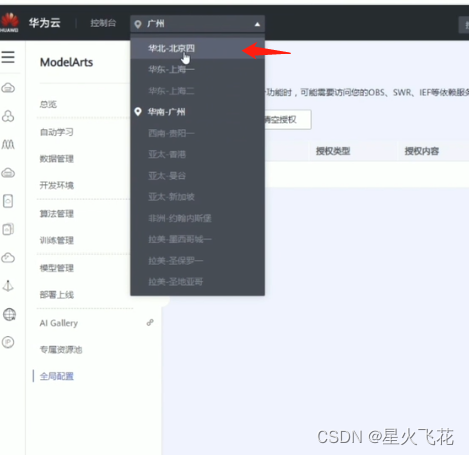Select region 亚太-曼谷
469x455 pixels.
(197, 175)
